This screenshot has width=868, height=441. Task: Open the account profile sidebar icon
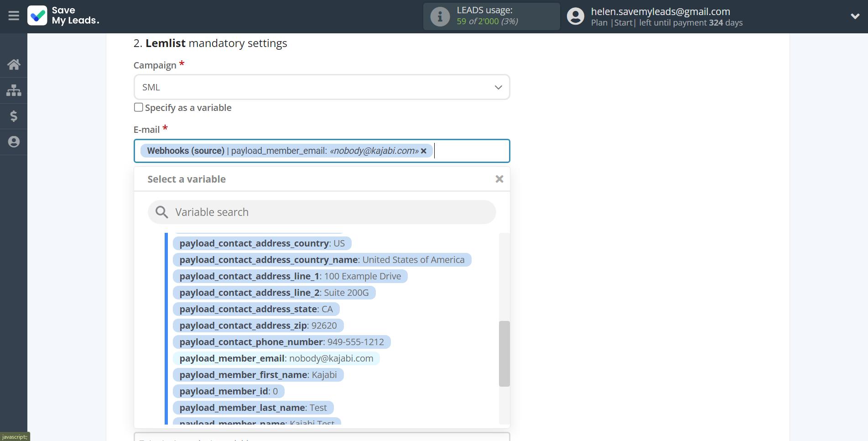(14, 142)
